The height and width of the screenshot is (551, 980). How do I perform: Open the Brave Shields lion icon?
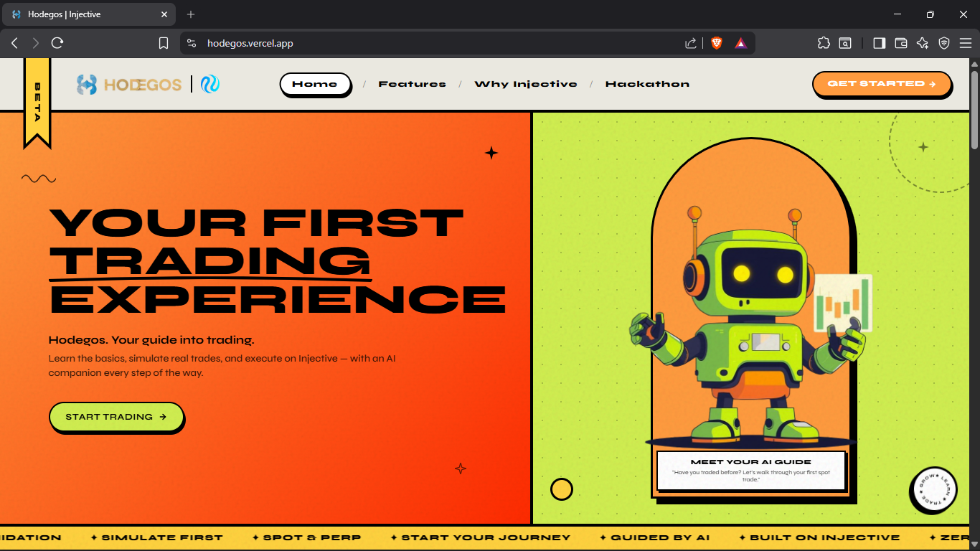[717, 43]
